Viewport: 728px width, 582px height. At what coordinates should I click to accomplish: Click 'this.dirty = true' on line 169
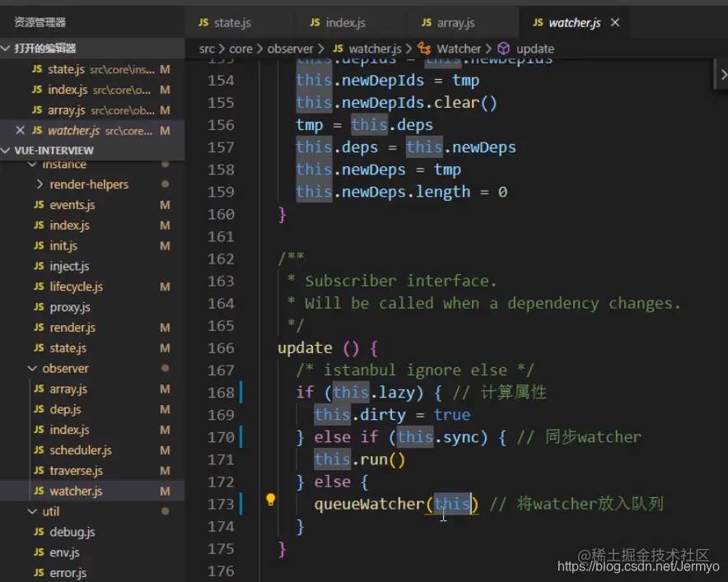coord(392,414)
